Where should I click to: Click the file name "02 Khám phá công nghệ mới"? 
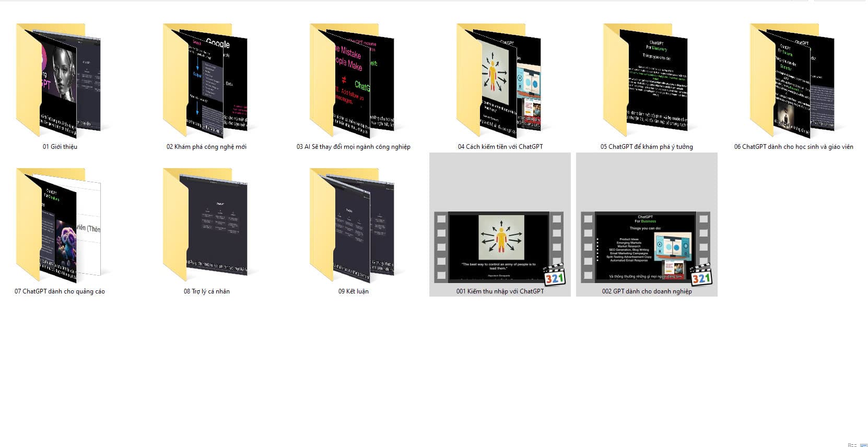click(x=206, y=147)
